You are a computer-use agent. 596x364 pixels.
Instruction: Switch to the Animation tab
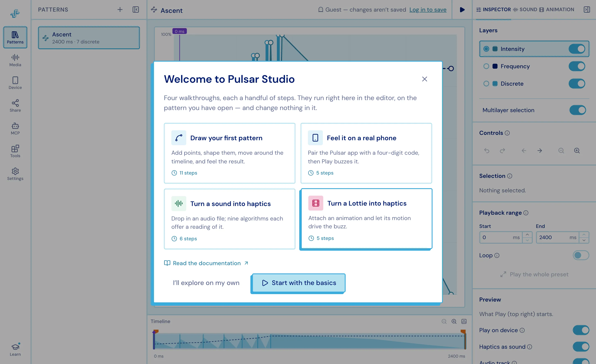click(556, 10)
